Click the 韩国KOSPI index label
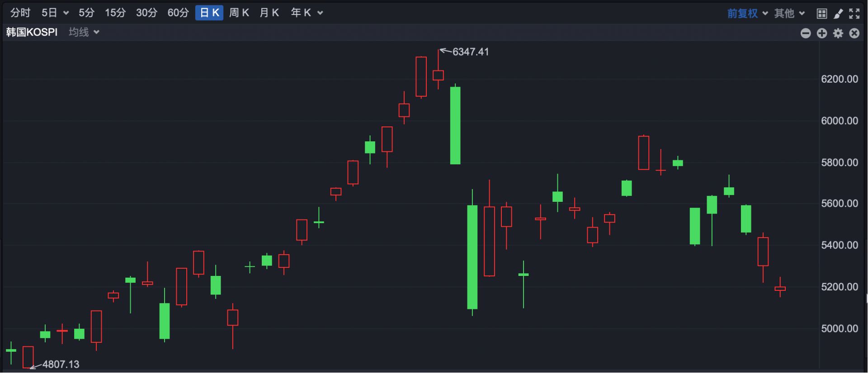 [x=32, y=32]
